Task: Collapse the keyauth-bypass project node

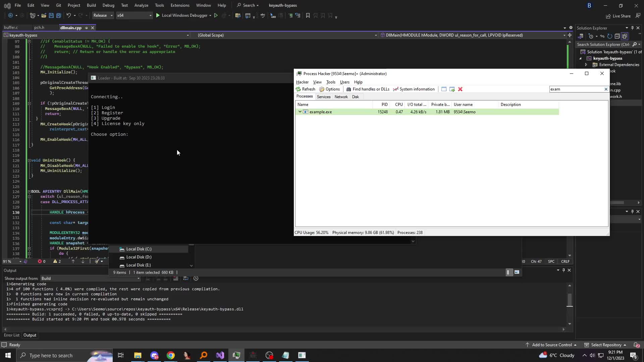Action: 580,58
